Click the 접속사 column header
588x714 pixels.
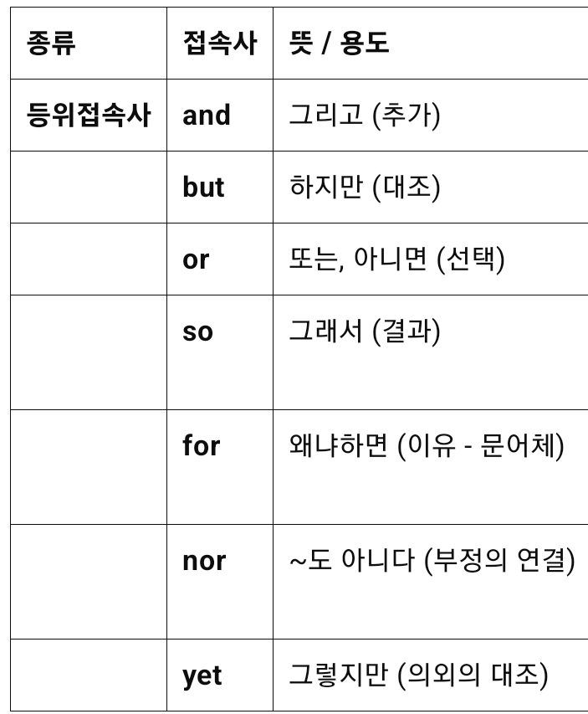[x=219, y=44]
